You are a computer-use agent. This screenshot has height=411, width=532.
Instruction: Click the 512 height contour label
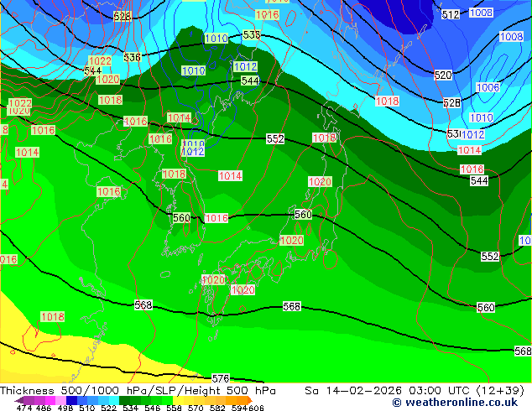[x=451, y=14]
